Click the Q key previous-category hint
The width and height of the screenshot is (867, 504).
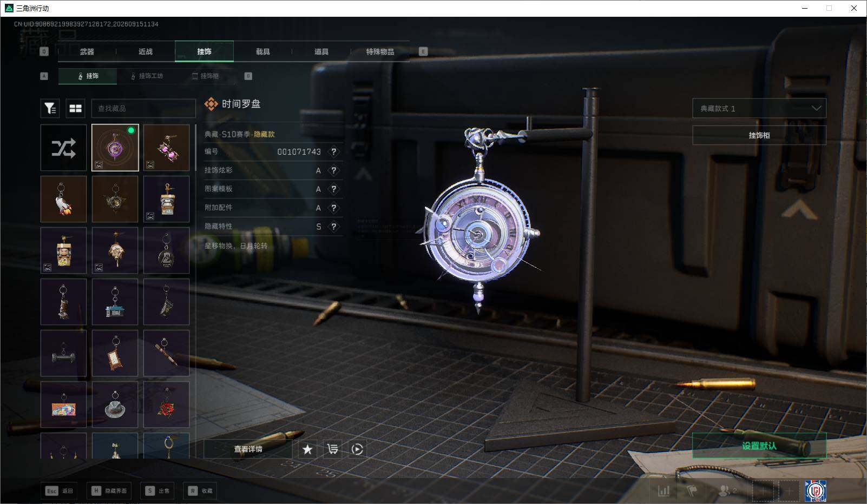(44, 51)
